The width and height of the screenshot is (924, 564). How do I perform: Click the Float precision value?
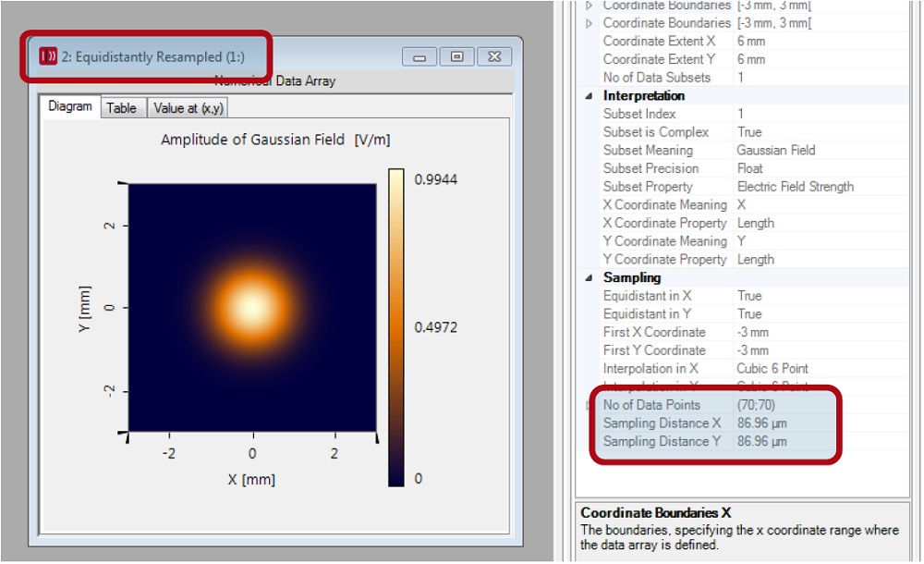pyautogui.click(x=749, y=168)
